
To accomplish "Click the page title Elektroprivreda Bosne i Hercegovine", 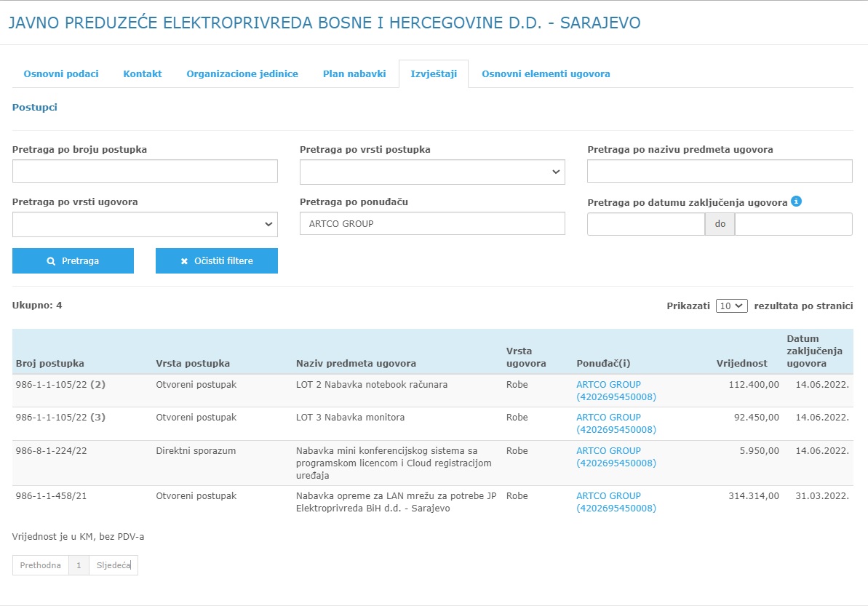I will click(324, 23).
